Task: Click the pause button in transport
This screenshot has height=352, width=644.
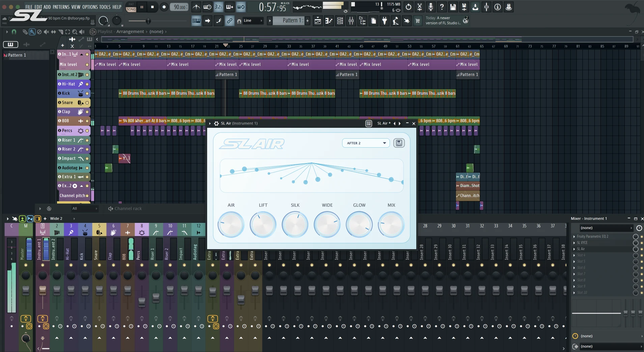Action: (142, 7)
